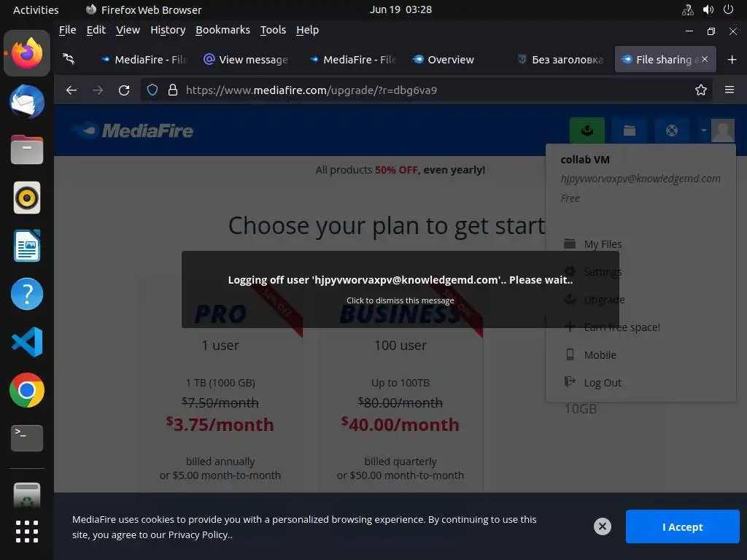Click Earn free space! menu entry

(622, 327)
